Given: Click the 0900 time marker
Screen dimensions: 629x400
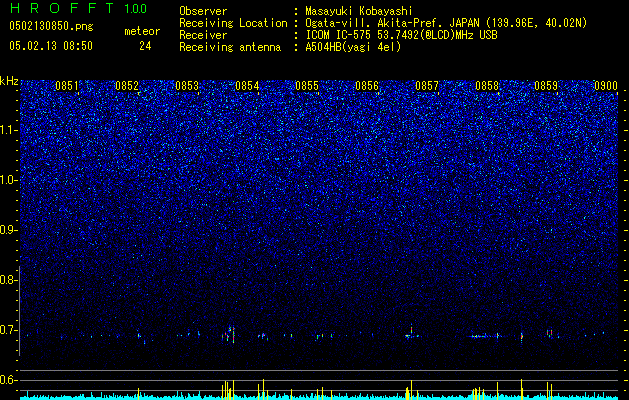Looking at the screenshot, I should coord(606,86).
